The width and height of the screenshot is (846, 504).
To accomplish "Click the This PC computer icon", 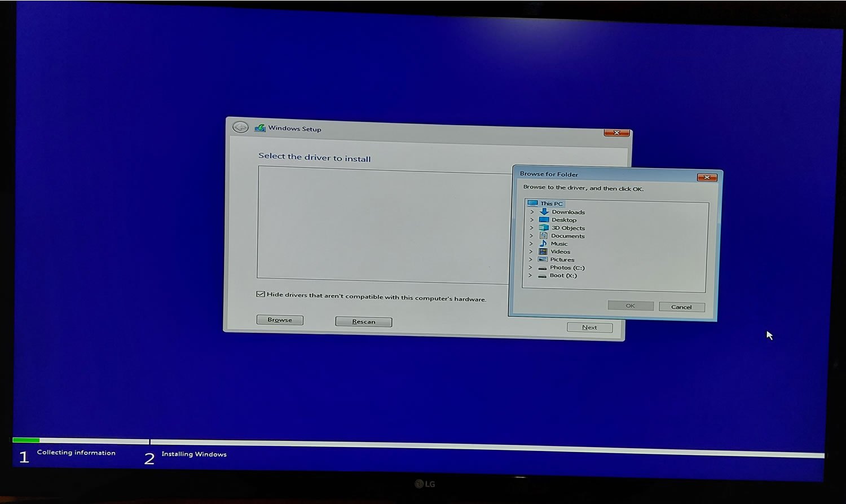I will pyautogui.click(x=532, y=203).
